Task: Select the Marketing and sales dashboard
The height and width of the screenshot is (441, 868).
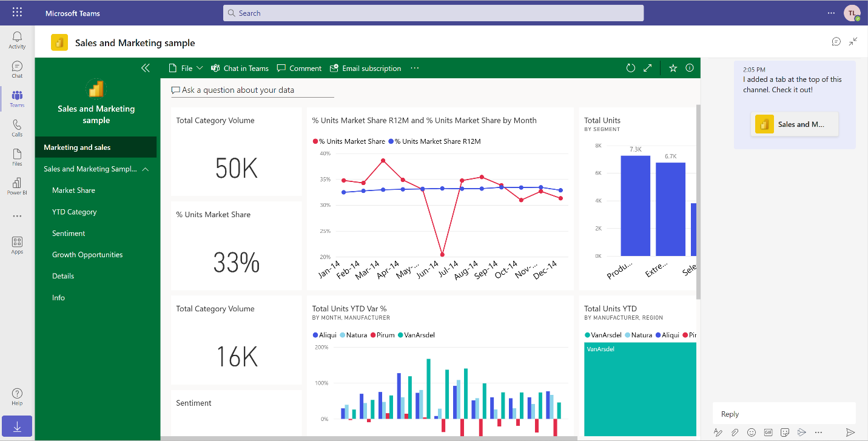Action: [96, 147]
